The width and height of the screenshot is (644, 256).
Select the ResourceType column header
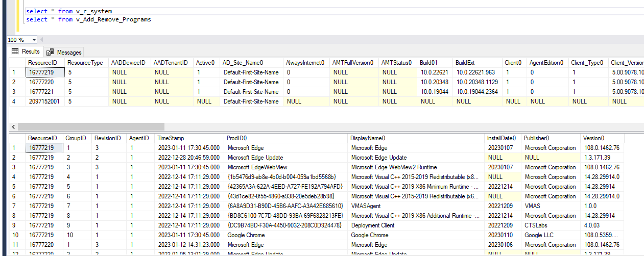87,63
